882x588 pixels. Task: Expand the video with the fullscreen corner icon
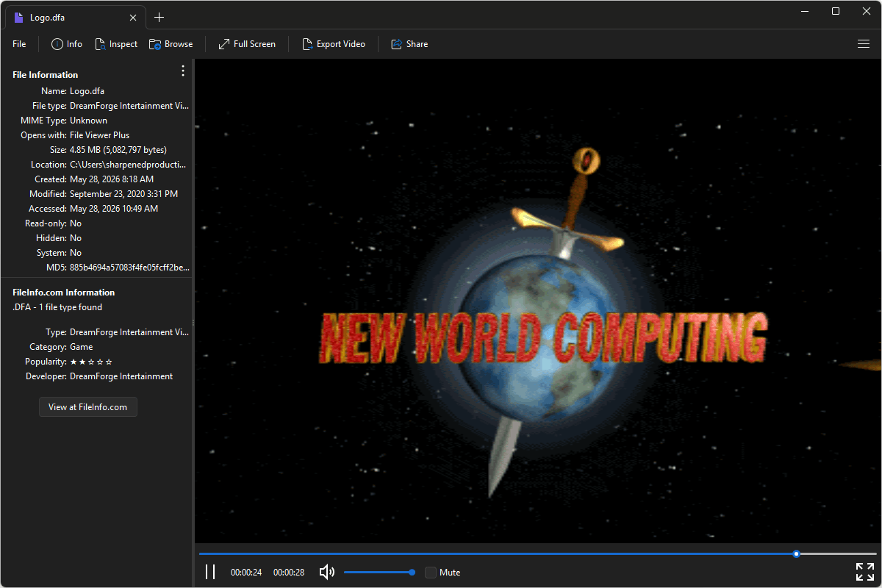[864, 572]
